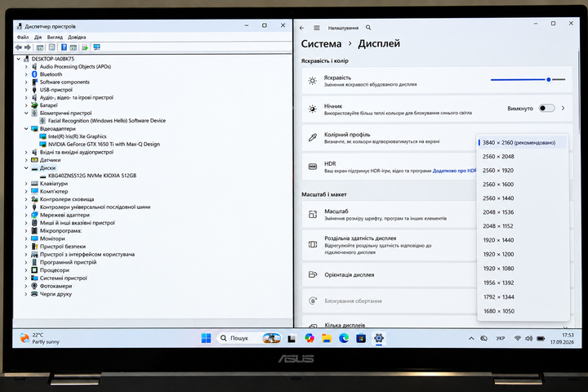This screenshot has height=392, width=588.
Task: Collapse the DESKTOP-IA0BK75 root node
Action: 18,59
